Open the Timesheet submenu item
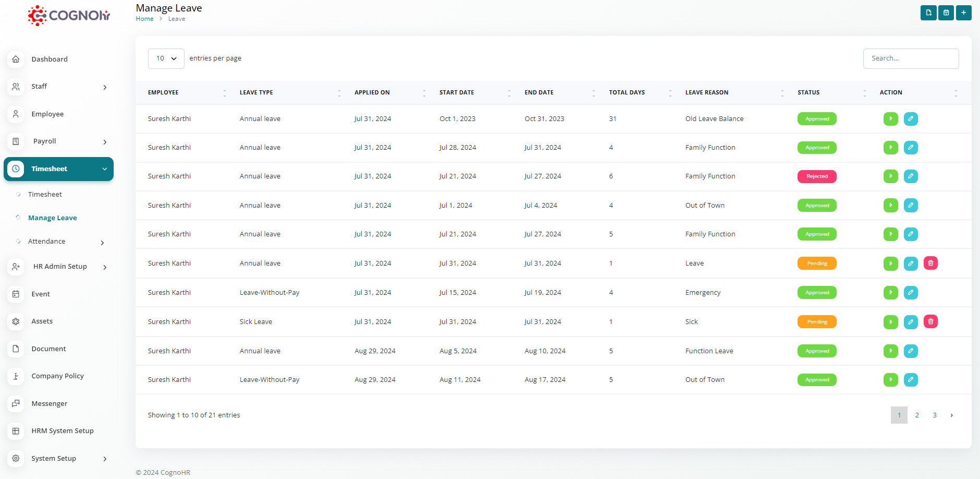 (x=45, y=195)
